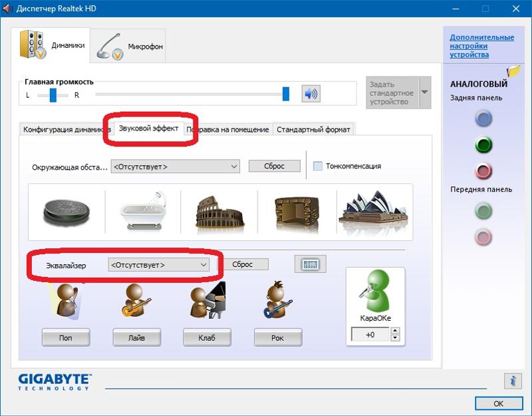
Task: Increase the KaraOKe key value
Action: (x=395, y=330)
